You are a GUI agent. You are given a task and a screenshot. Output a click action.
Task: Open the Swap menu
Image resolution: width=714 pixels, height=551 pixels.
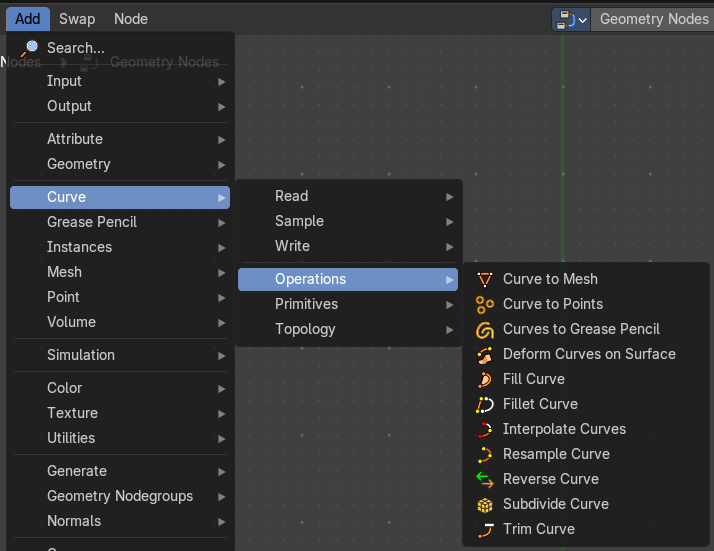[x=77, y=19]
